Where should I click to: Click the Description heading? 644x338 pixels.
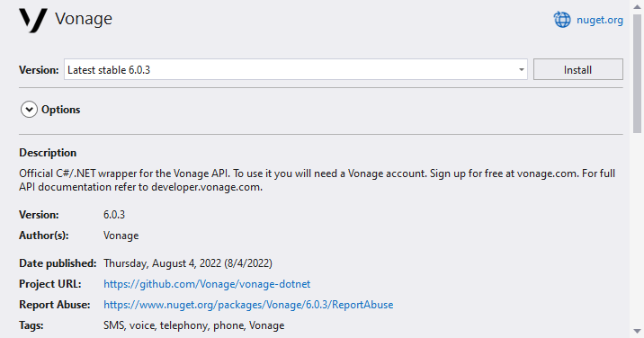point(48,152)
